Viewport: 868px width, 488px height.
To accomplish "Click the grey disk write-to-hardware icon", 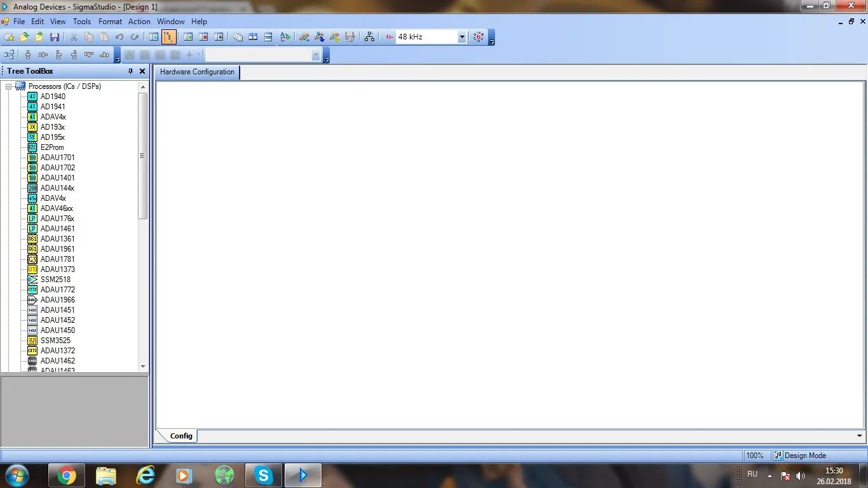I will (349, 37).
